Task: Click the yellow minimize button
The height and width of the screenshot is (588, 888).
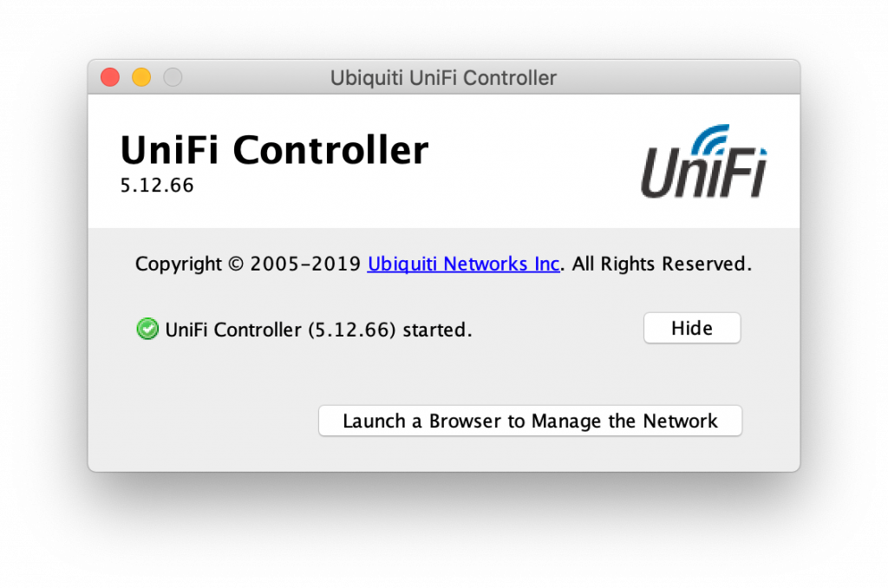Action: (140, 76)
